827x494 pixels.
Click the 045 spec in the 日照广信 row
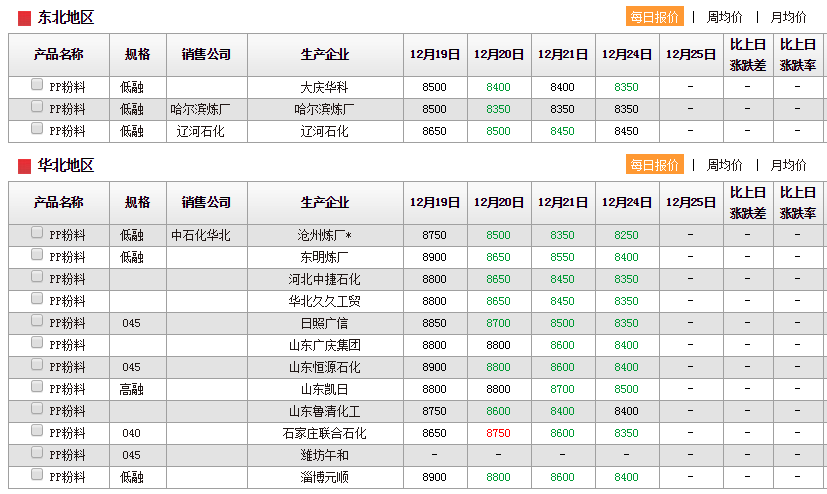coord(131,323)
